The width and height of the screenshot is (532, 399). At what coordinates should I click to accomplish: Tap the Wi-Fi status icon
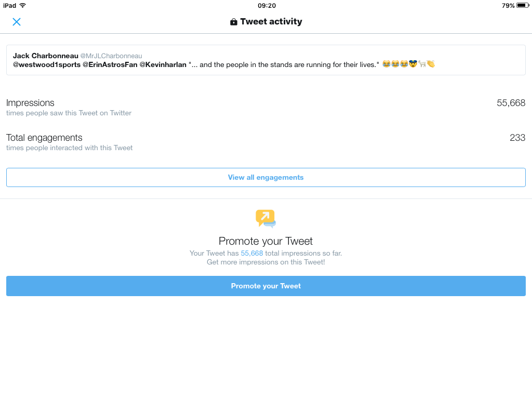(23, 5)
